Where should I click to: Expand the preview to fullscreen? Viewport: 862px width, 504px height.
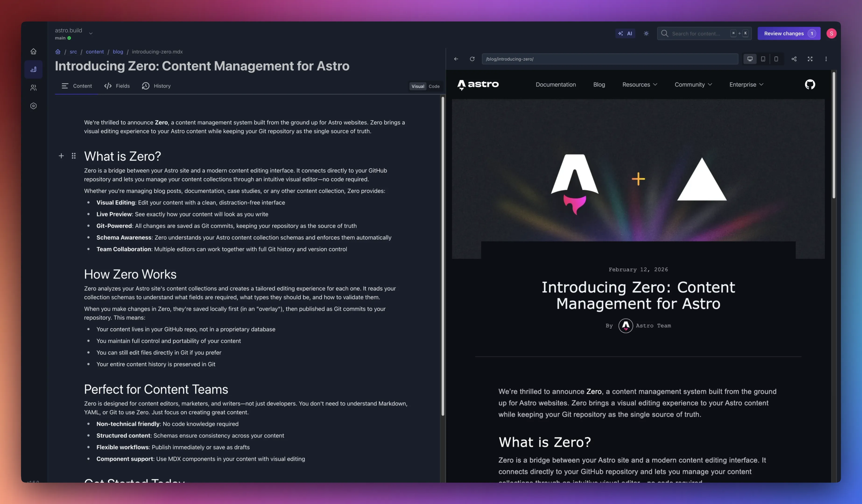coord(810,59)
